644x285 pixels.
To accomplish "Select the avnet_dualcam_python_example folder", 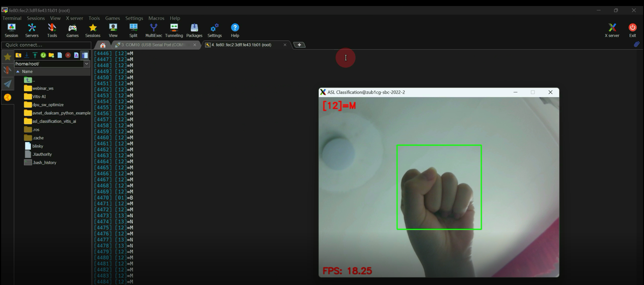I will [57, 113].
